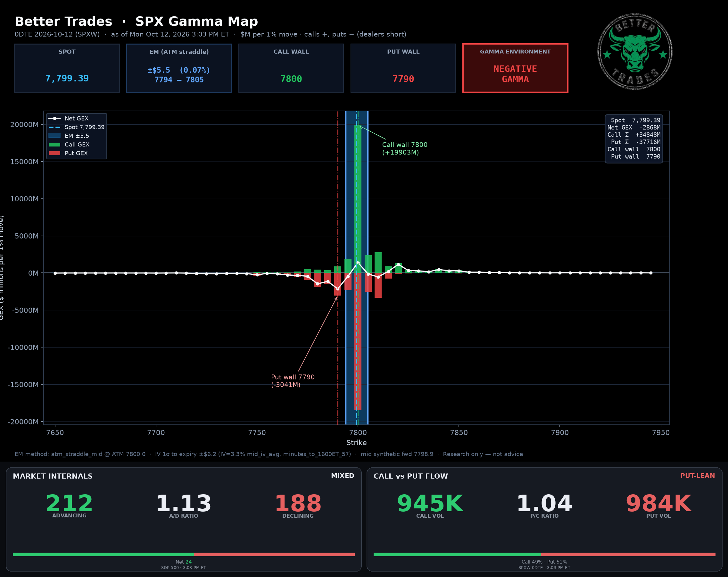Click the Net GEX legend line marker
This screenshot has width=728, height=577.
54,119
